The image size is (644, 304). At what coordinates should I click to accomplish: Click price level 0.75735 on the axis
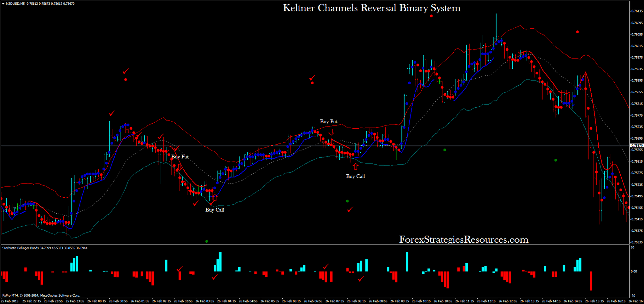click(637, 127)
